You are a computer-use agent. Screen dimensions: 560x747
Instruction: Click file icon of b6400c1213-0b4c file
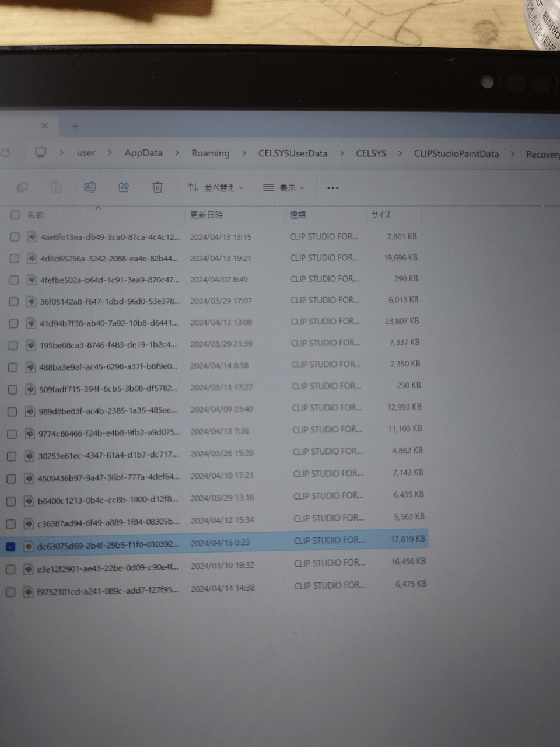coord(29,501)
